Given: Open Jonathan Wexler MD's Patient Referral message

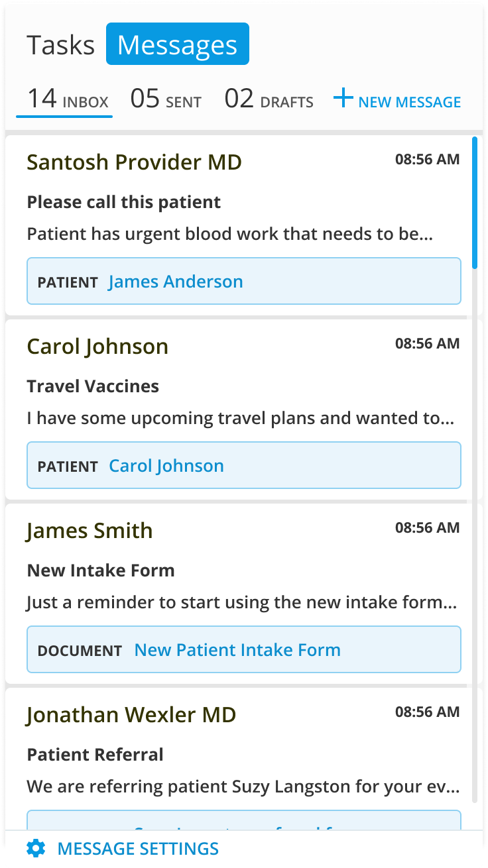Looking at the screenshot, I should [241, 759].
